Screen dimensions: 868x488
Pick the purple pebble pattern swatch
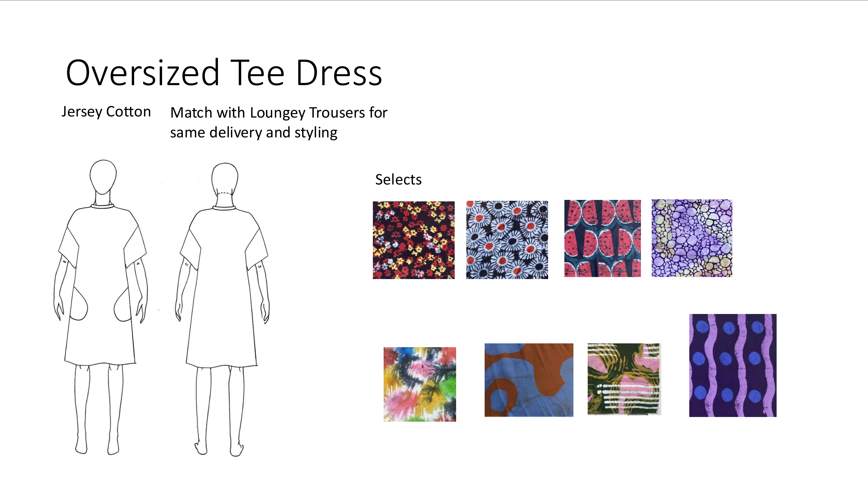pos(692,238)
